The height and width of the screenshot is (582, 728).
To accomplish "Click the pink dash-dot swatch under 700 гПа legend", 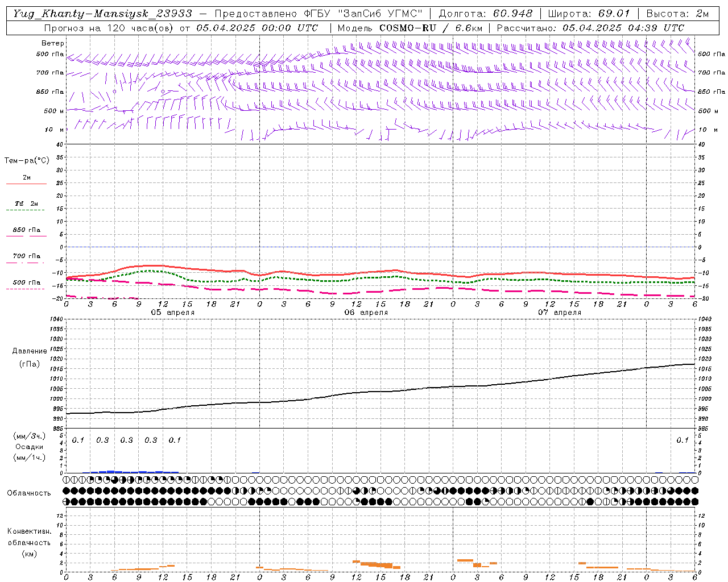I will pyautogui.click(x=25, y=263).
